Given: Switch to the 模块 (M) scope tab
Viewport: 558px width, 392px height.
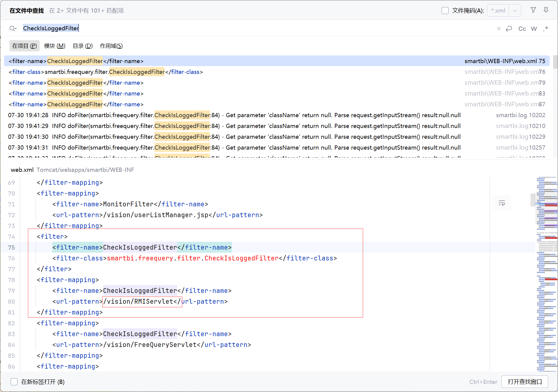Looking at the screenshot, I should [x=55, y=46].
